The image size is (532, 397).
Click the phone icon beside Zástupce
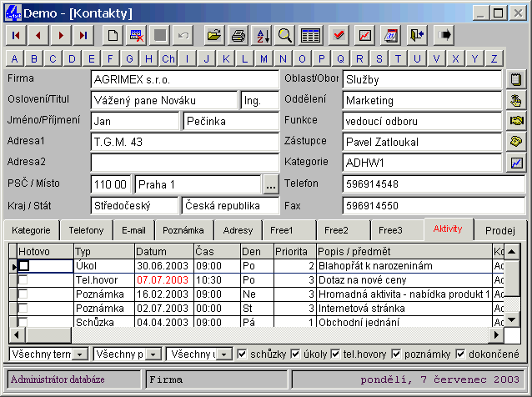[x=516, y=142]
